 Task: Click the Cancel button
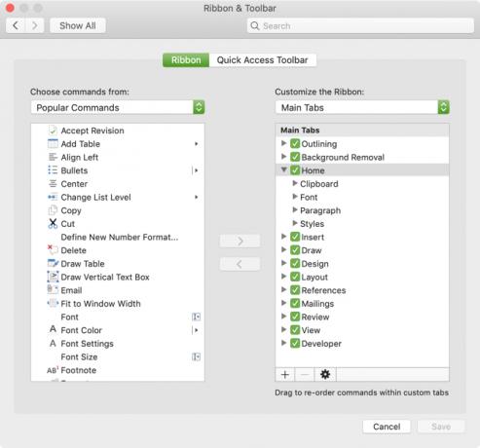tap(387, 427)
